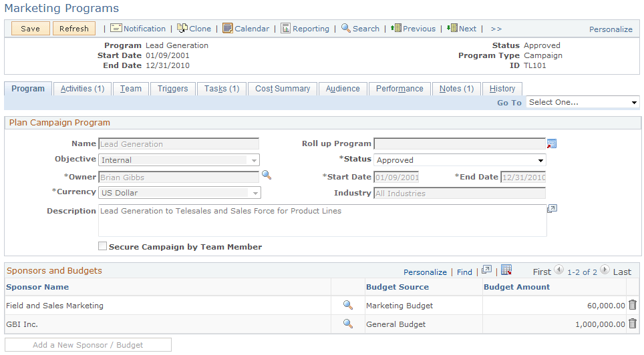Delete the Marketing Budget sponsor row
Screen dimensions: 644x355
coord(633,304)
